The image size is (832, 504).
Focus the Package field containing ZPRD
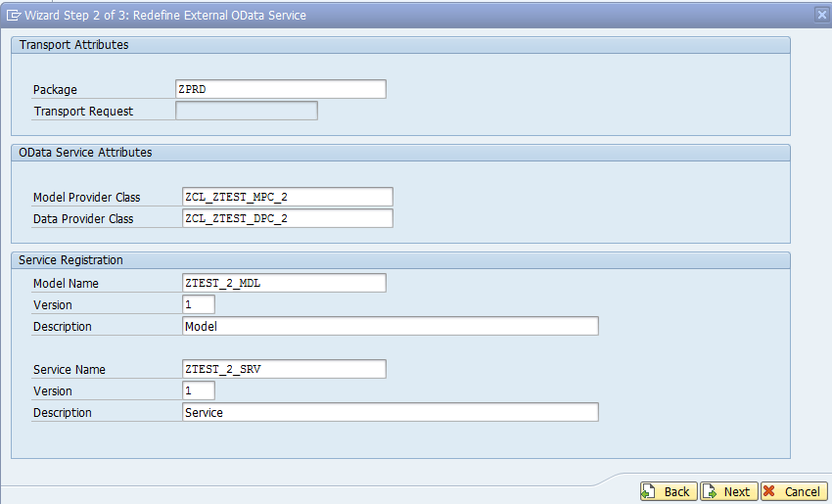pyautogui.click(x=280, y=89)
